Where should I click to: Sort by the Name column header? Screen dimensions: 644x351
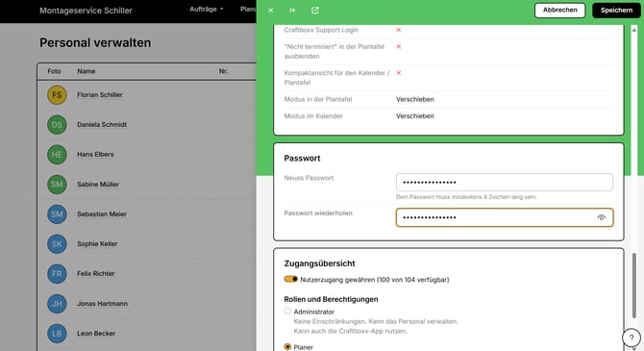tap(87, 71)
